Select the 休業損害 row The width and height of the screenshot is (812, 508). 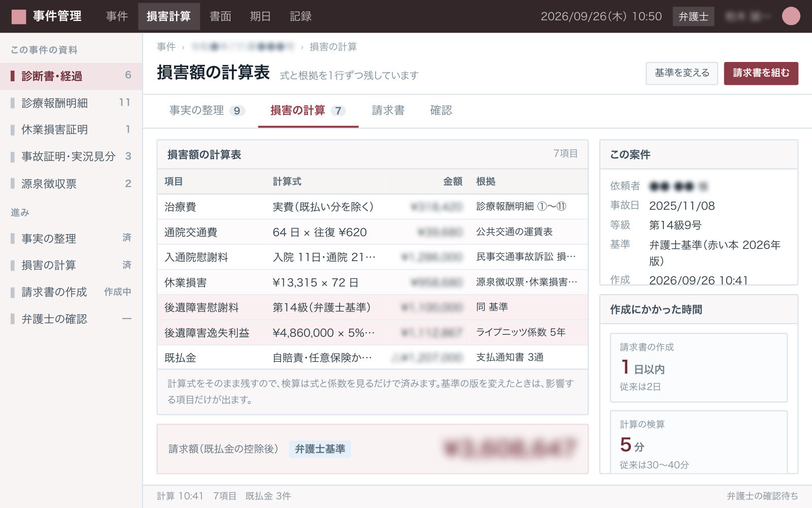pos(373,282)
